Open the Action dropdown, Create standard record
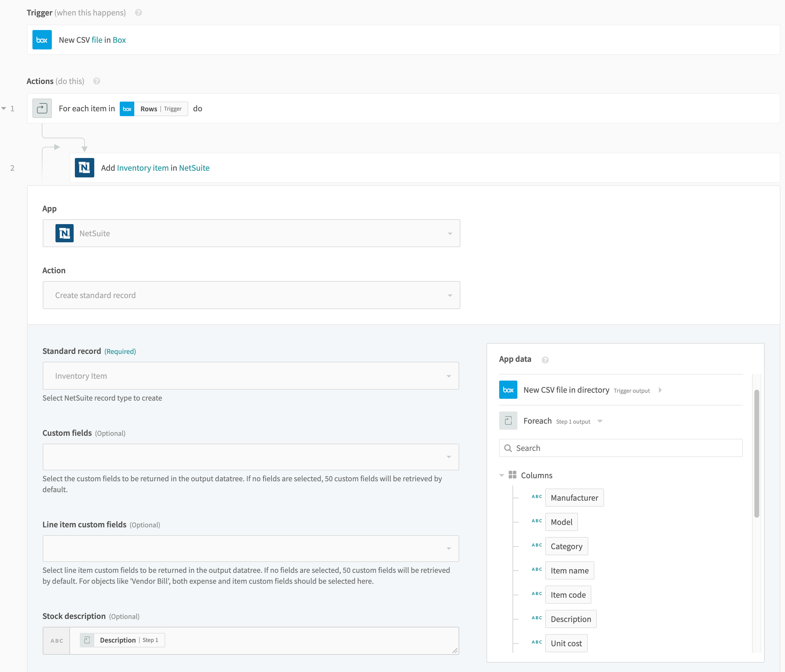The width and height of the screenshot is (785, 672). (x=251, y=295)
